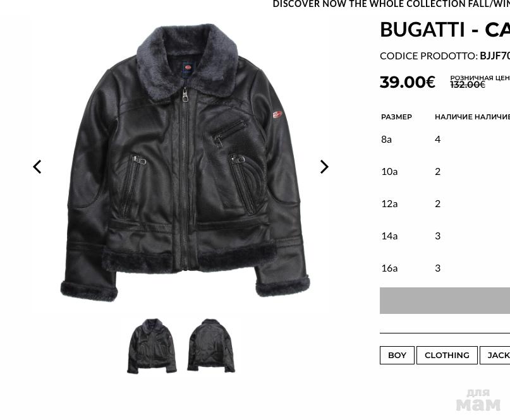Click the Discover Now Fall/Winter collection banner
The height and width of the screenshot is (420, 510).
[391, 4]
